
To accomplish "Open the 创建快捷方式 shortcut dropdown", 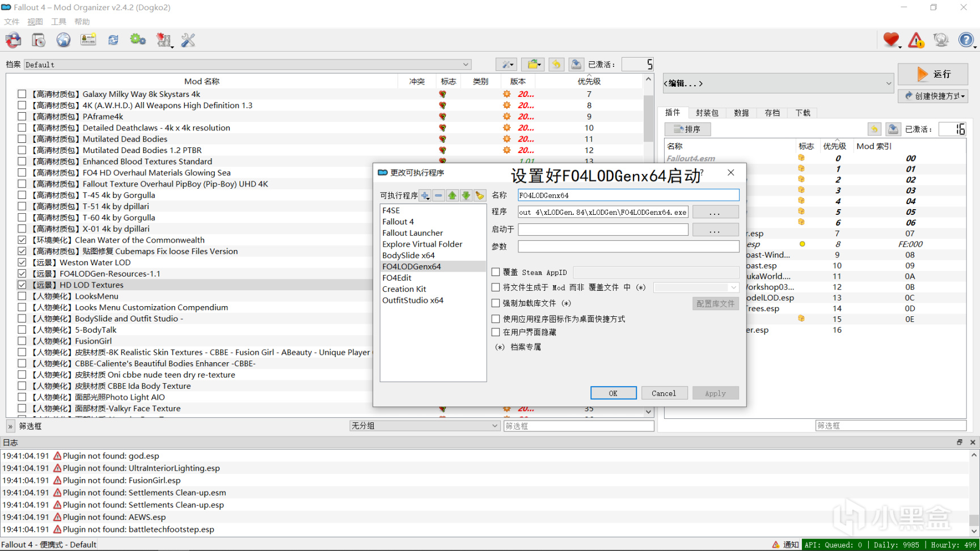I will tap(933, 96).
